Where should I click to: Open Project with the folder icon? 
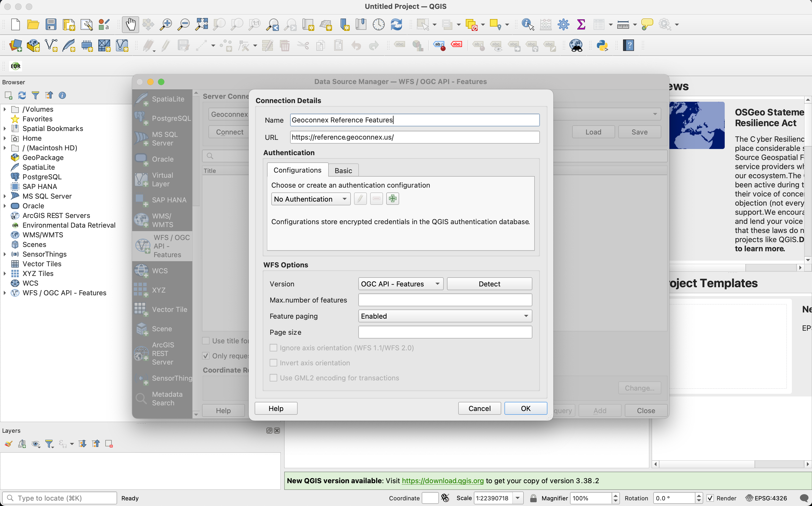33,24
